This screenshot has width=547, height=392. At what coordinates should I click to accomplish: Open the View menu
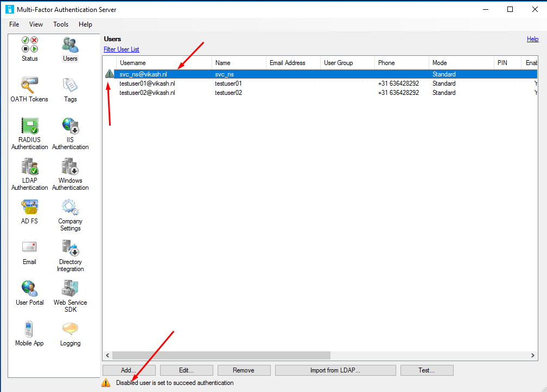pos(36,24)
